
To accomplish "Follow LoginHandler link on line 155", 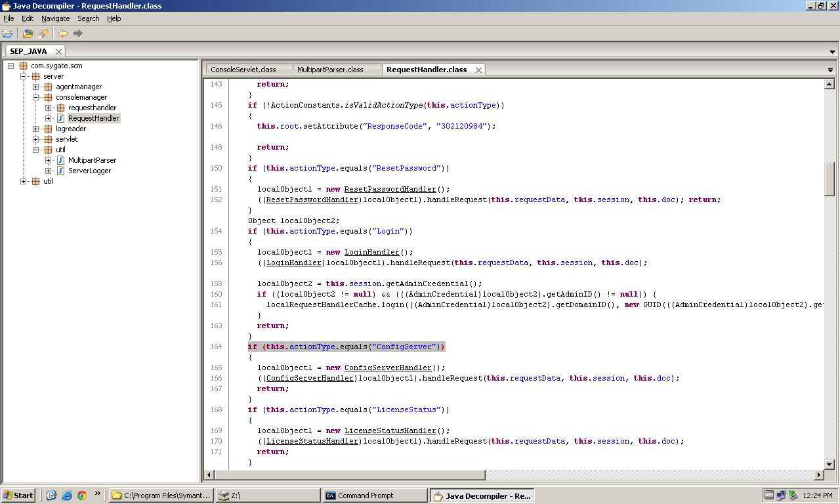I will 372,252.
